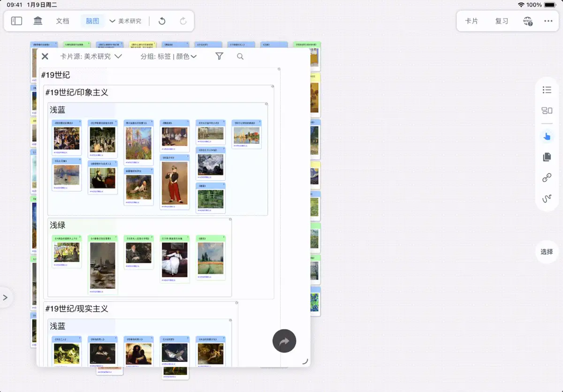Collapse the 浅蓝 group under 现实主义
Image resolution: width=563 pixels, height=392 pixels.
[230, 321]
